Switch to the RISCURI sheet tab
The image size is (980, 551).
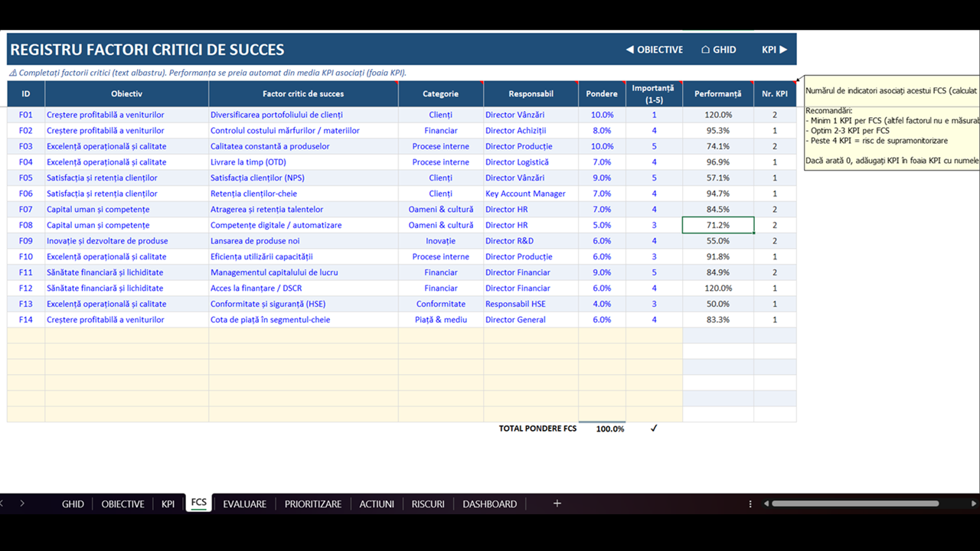[x=428, y=504]
